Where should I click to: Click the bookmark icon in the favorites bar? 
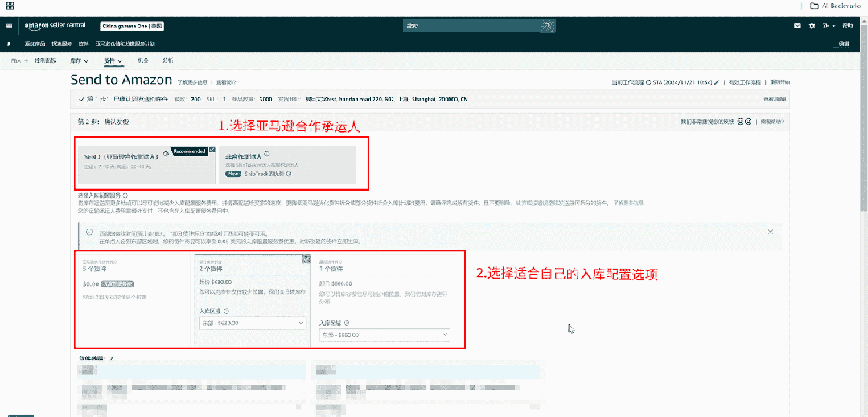[9, 43]
